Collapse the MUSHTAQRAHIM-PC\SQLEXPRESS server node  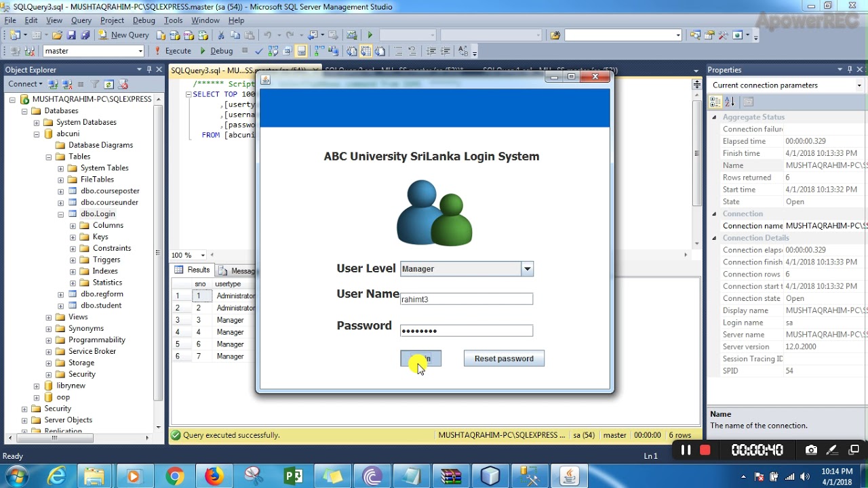[x=12, y=100]
